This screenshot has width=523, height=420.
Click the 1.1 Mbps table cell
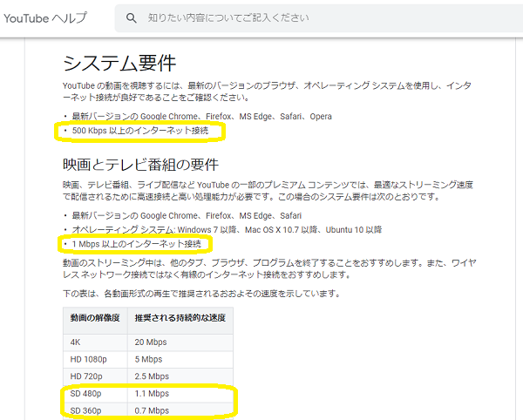coord(180,394)
